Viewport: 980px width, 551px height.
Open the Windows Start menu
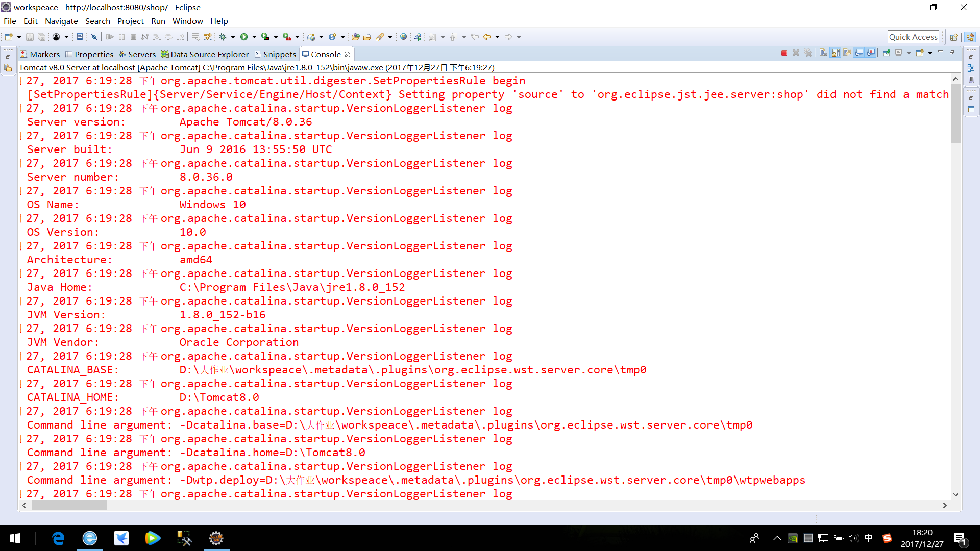(x=15, y=538)
